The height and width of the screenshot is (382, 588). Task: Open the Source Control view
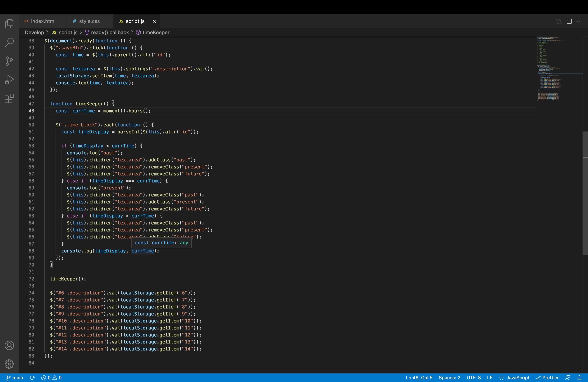coord(9,61)
